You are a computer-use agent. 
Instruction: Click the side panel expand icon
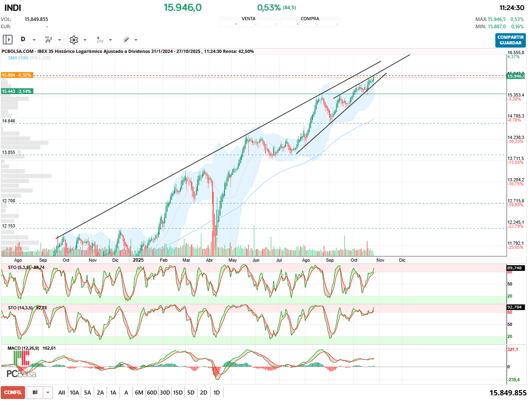(8, 40)
